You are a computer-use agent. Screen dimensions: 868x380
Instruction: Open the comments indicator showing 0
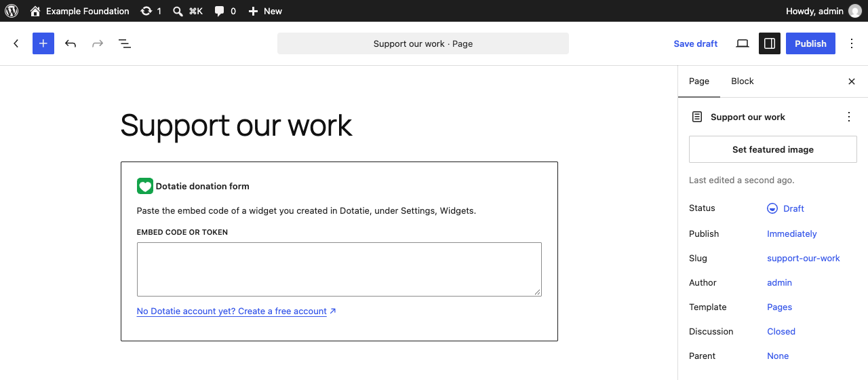(225, 11)
